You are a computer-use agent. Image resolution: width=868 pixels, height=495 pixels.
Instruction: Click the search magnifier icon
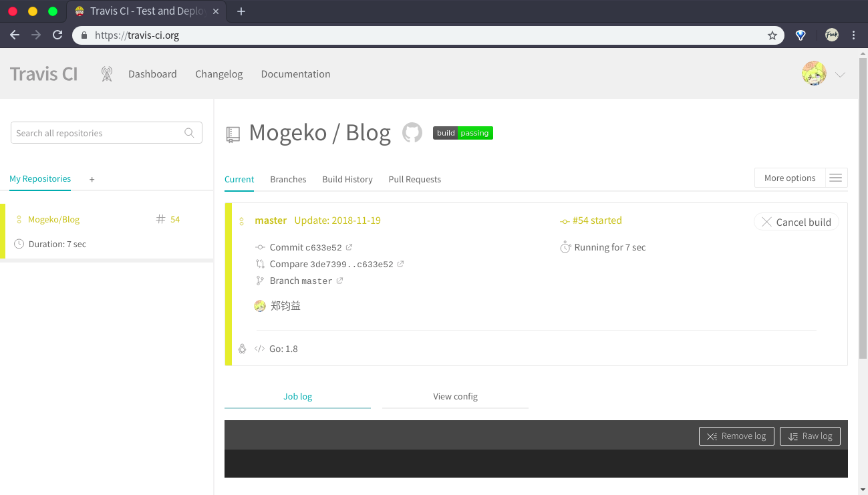pyautogui.click(x=190, y=133)
